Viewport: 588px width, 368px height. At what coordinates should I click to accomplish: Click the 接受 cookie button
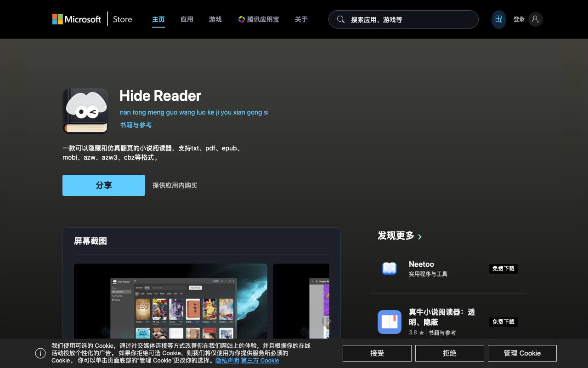click(377, 353)
